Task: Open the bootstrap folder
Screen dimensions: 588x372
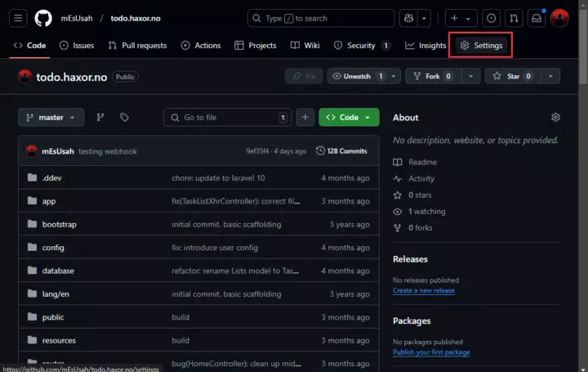Action: 60,225
